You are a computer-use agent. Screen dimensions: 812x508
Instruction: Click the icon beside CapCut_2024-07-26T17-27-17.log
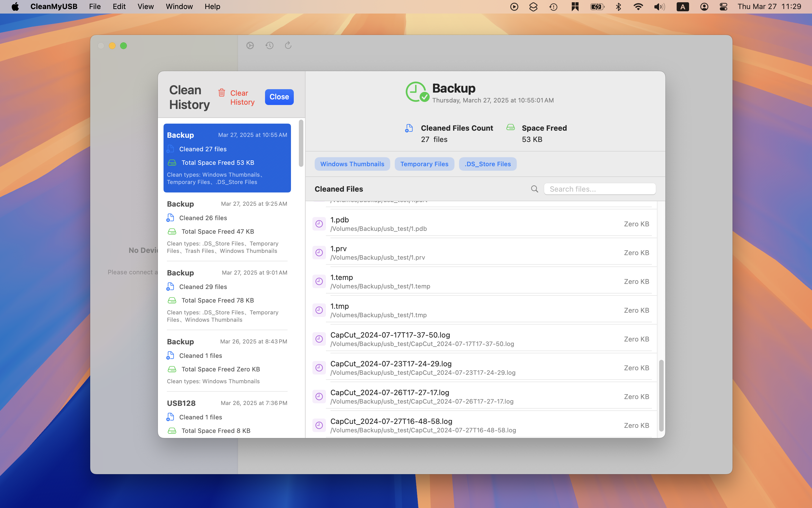coord(319,397)
